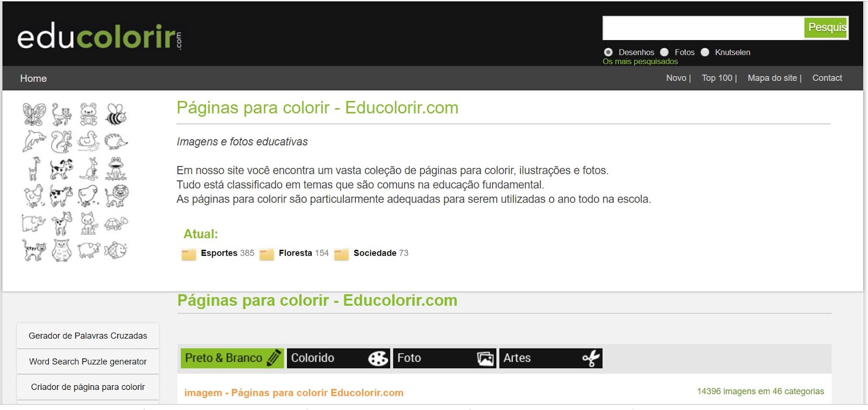Viewport: 868px width, 410px height.
Task: Switch to the Preto & Branco tab
Action: [x=232, y=358]
